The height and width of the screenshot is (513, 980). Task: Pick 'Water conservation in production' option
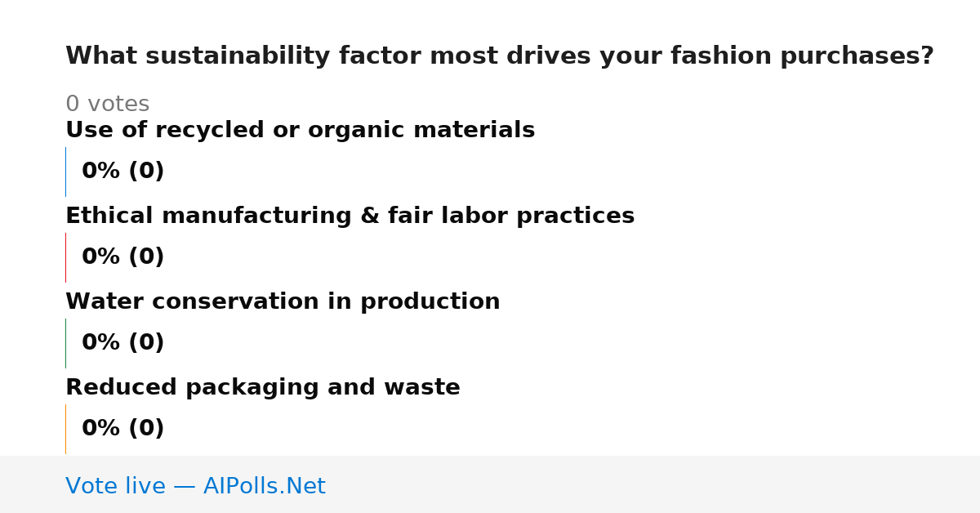[283, 302]
